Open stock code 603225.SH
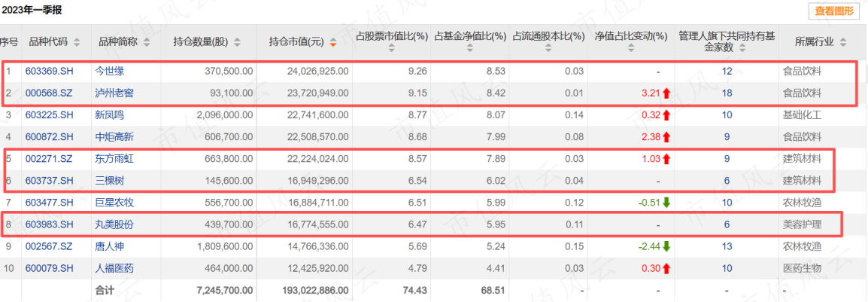The image size is (868, 302). tap(50, 115)
